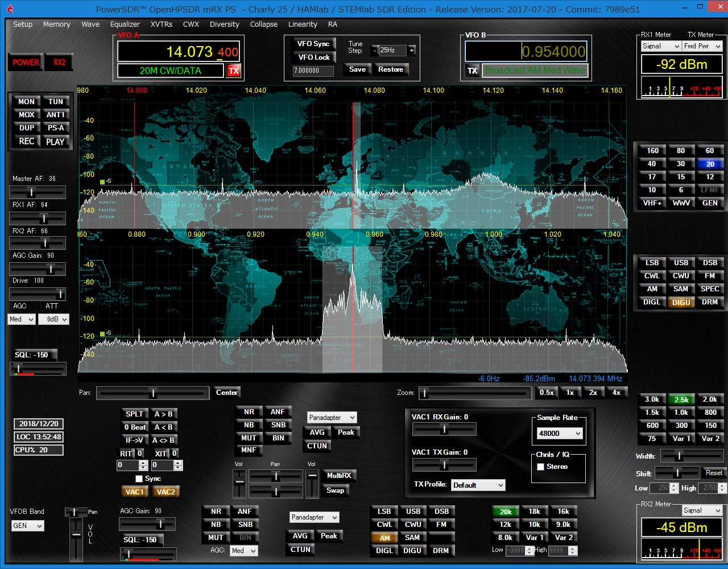Open the RX1 Panadapter display mode dropdown
728x569 pixels.
pyautogui.click(x=332, y=418)
